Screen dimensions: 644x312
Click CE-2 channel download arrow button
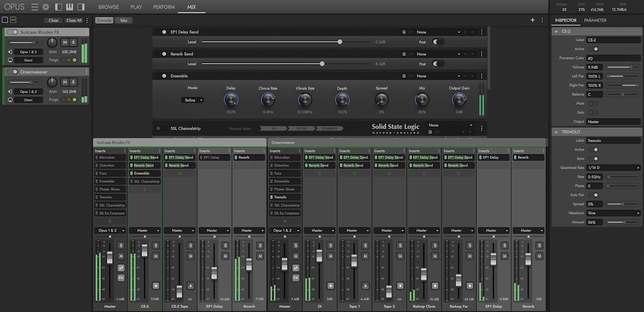click(156, 286)
